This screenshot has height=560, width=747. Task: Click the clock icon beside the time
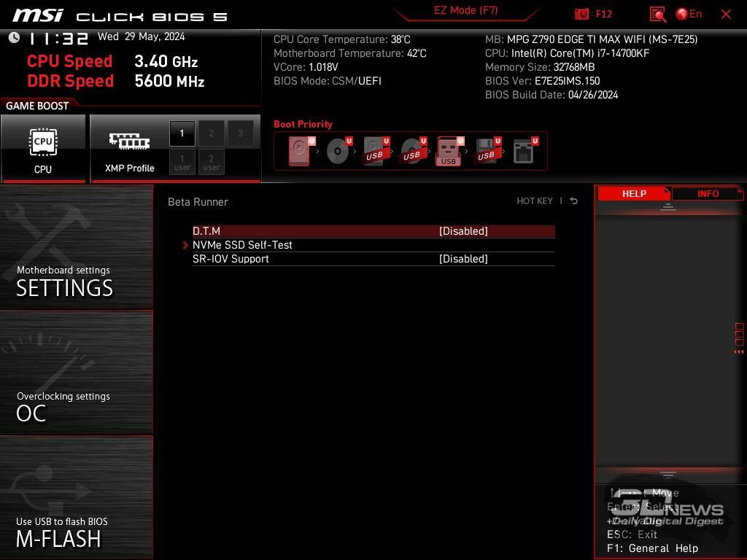tap(15, 38)
